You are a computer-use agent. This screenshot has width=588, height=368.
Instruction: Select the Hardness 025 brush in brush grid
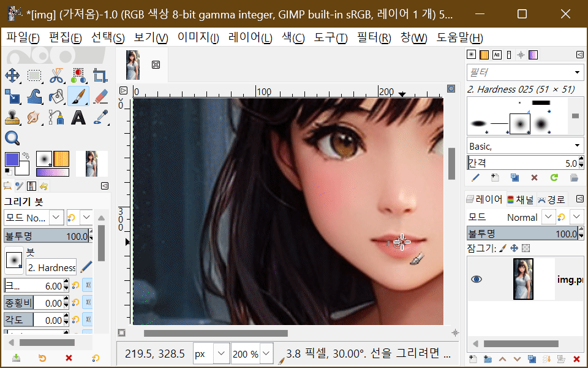click(x=520, y=123)
